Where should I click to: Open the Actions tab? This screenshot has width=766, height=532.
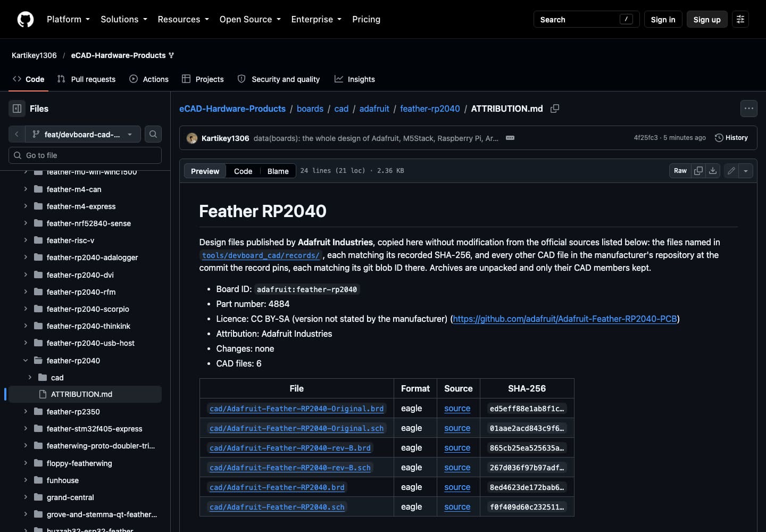coord(149,79)
